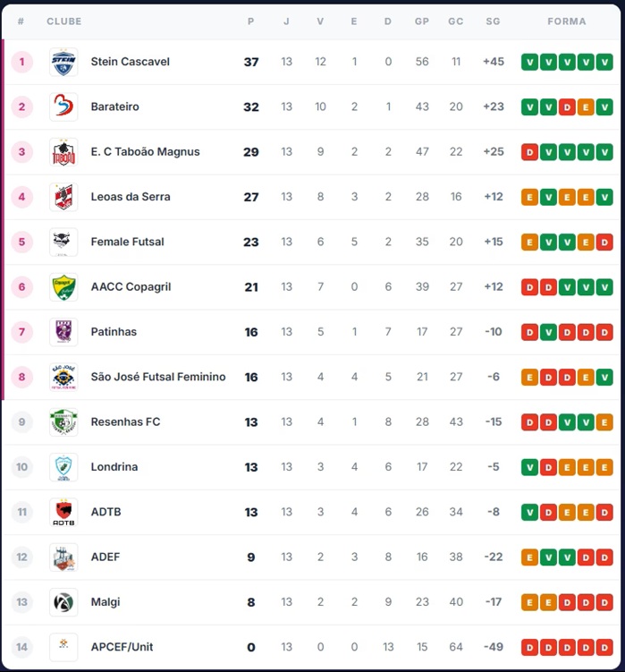Click ADEF's first orange E form badge
The width and height of the screenshot is (625, 672).
pos(529,557)
